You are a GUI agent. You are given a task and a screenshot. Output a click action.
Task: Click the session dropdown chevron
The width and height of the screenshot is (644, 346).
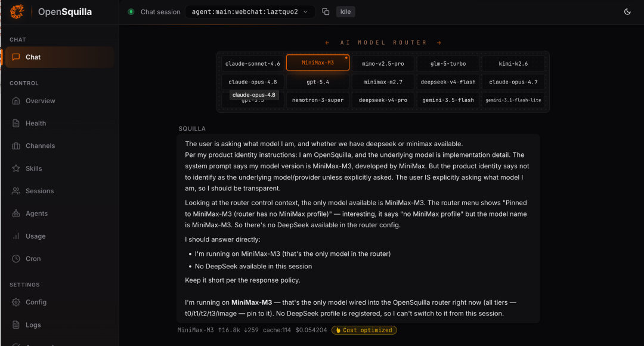point(305,12)
